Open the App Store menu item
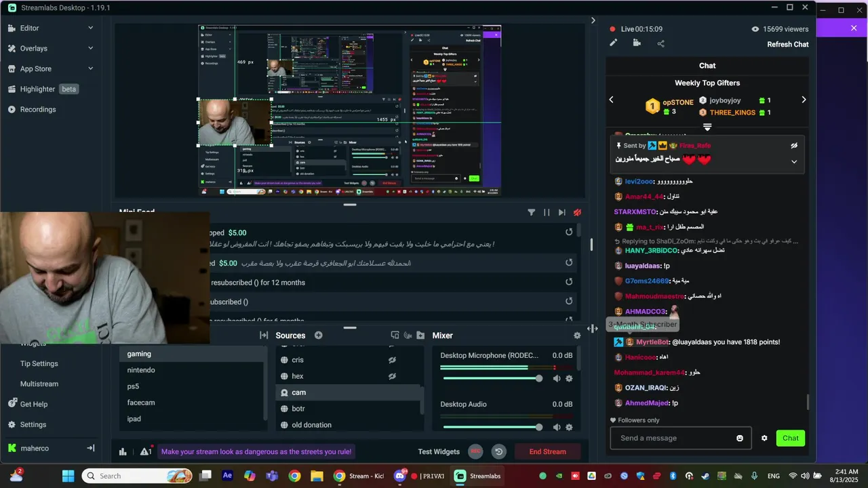Viewport: 868px width, 488px height. point(35,68)
